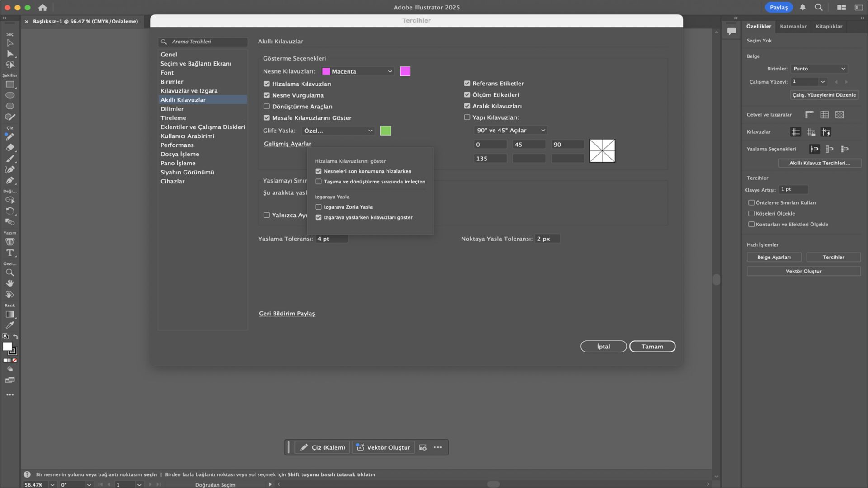Screen dimensions: 868x488
Task: Select the Type tool in toolbar
Action: coord(10,253)
